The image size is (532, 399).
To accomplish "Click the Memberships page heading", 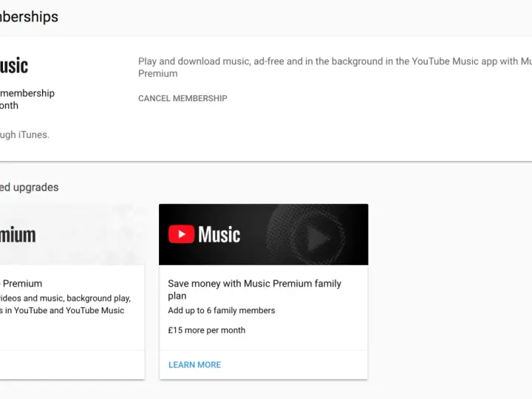I will click(29, 16).
